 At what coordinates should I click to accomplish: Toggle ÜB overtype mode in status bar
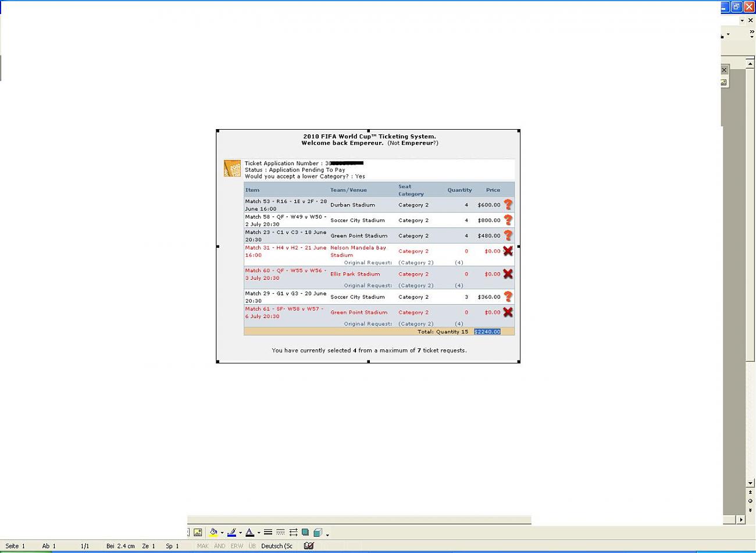click(252, 546)
